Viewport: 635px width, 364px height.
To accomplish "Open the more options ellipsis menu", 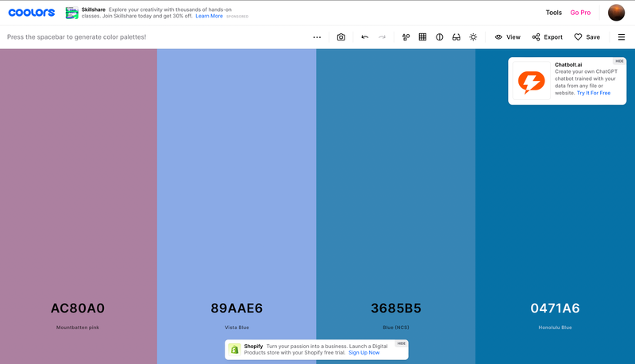I will click(317, 37).
